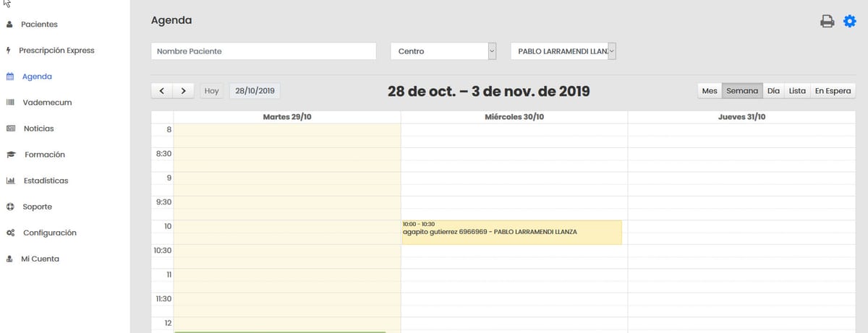Open Prescripción Express from sidebar
Image resolution: width=868 pixels, height=333 pixels.
coord(56,51)
